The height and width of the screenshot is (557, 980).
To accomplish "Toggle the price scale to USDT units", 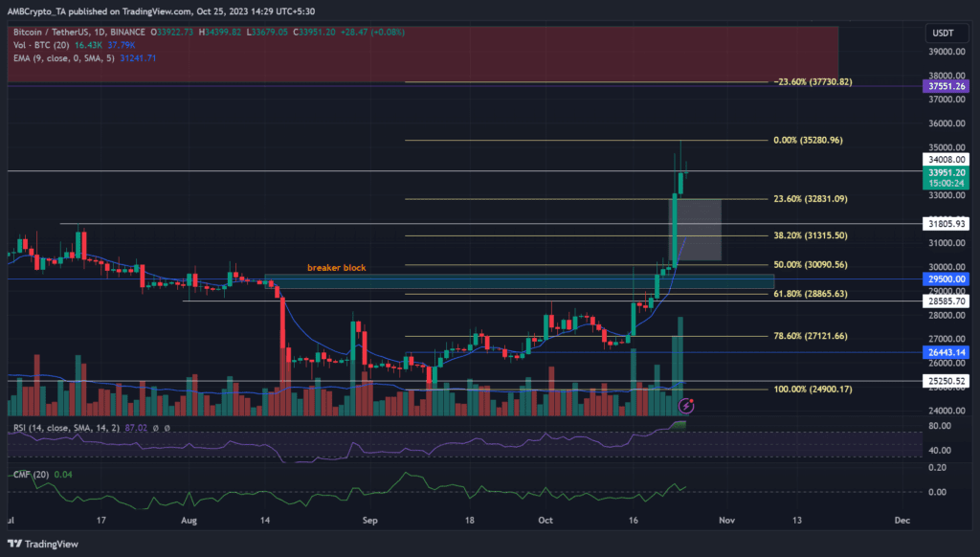I will 946,32.
